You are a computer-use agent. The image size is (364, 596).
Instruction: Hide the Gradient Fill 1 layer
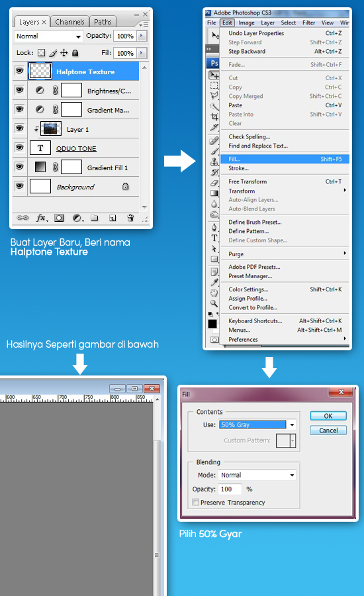point(19,166)
